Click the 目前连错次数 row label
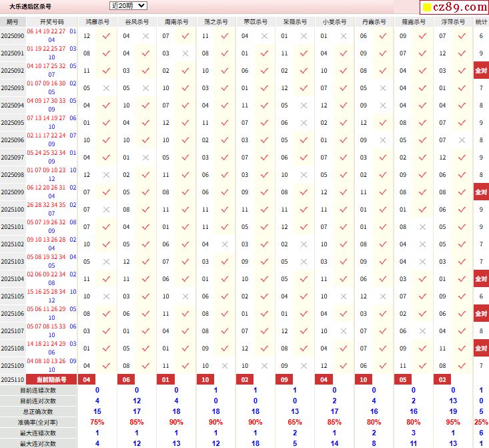The width and height of the screenshot is (489, 448). click(x=38, y=390)
